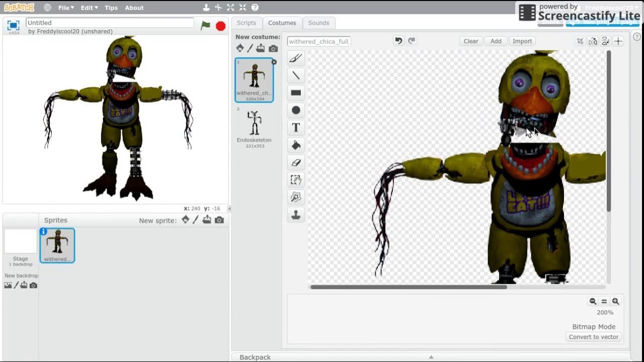Select the Endoskeleton costume thumbnail

point(254,128)
